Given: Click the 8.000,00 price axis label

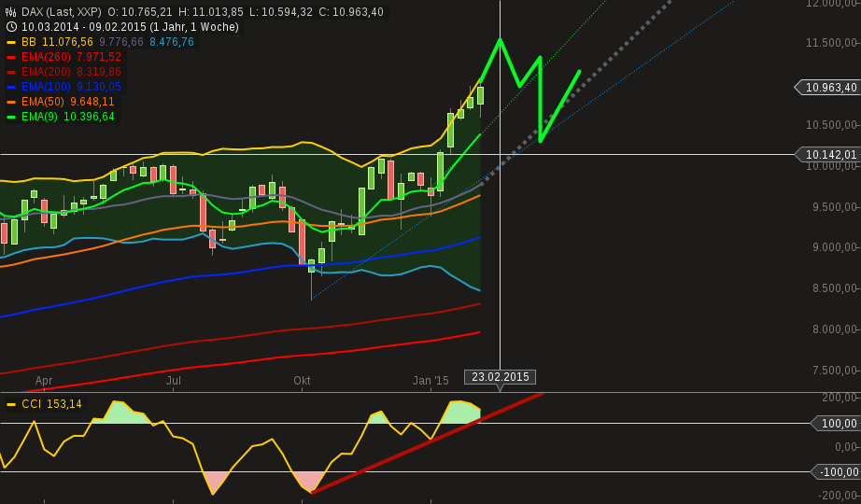Looking at the screenshot, I should pyautogui.click(x=834, y=329).
